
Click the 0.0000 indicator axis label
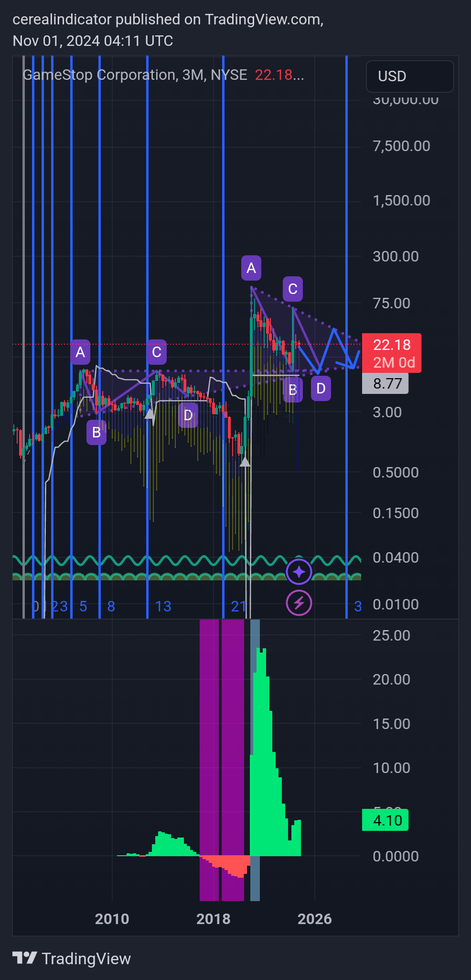[396, 856]
